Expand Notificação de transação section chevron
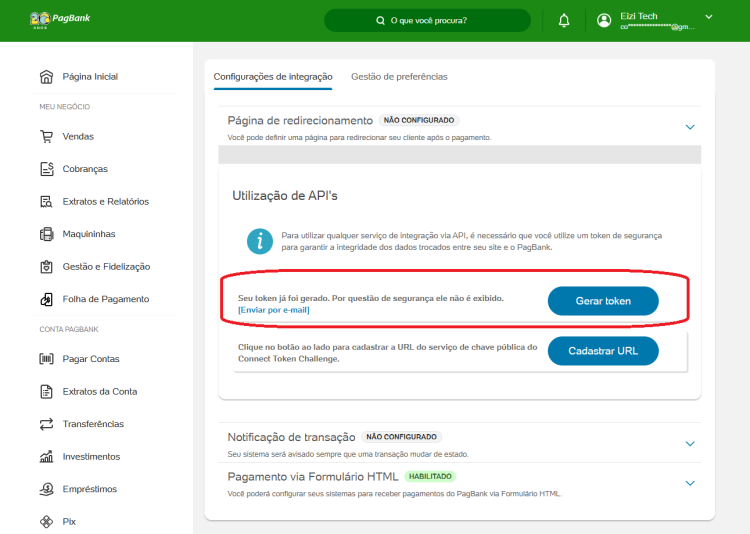 coord(690,444)
